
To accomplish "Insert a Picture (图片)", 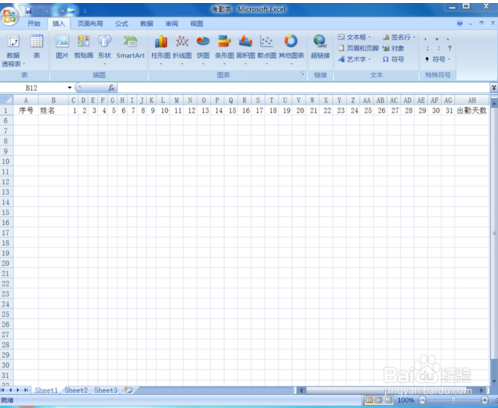I will pyautogui.click(x=62, y=46).
